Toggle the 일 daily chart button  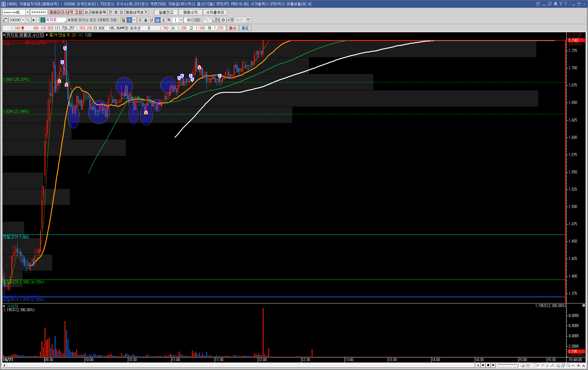[123, 20]
